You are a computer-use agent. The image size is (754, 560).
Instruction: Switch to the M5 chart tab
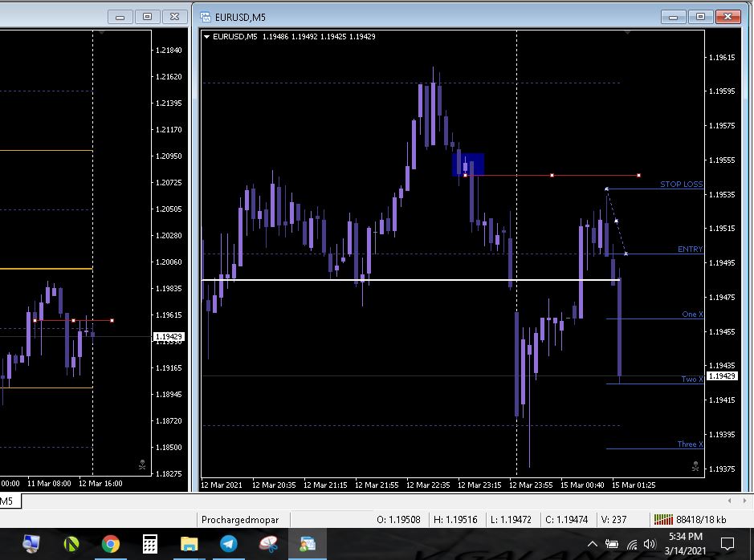point(9,501)
